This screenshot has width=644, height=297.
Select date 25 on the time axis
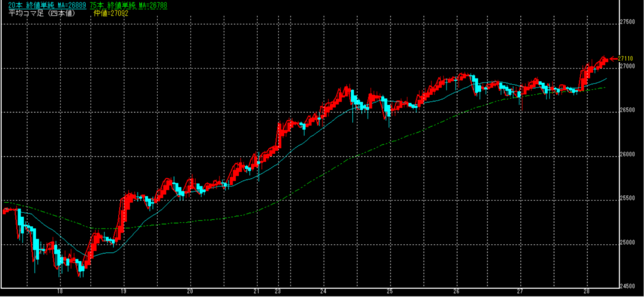pyautogui.click(x=390, y=291)
